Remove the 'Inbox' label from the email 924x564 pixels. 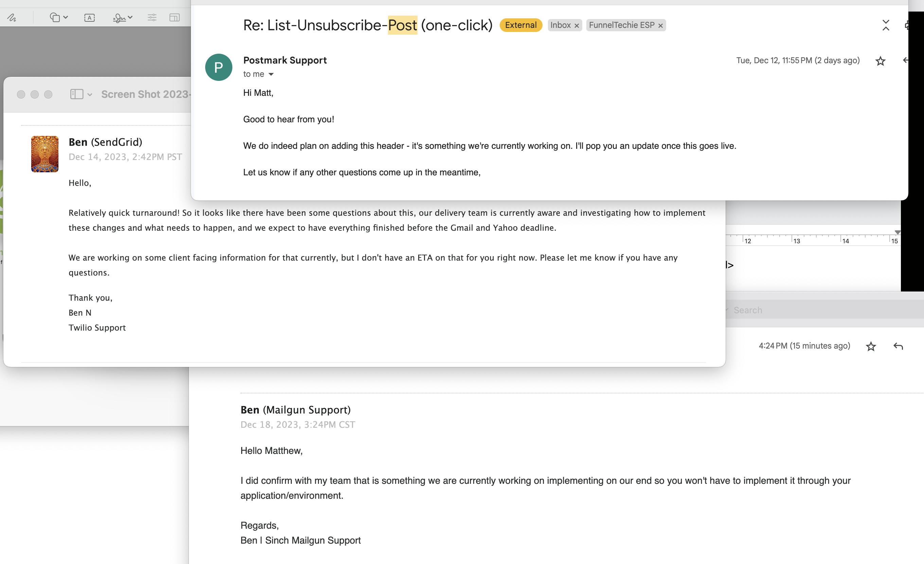[577, 25]
